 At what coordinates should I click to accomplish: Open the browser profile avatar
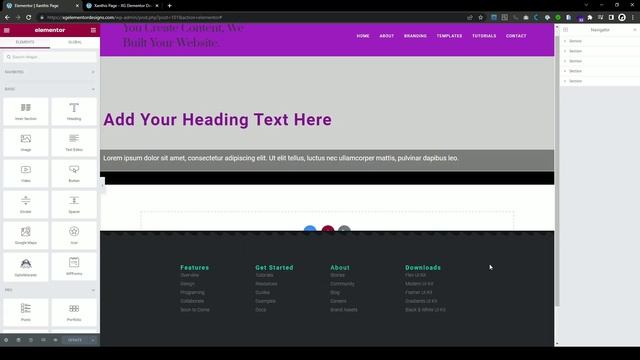click(622, 18)
